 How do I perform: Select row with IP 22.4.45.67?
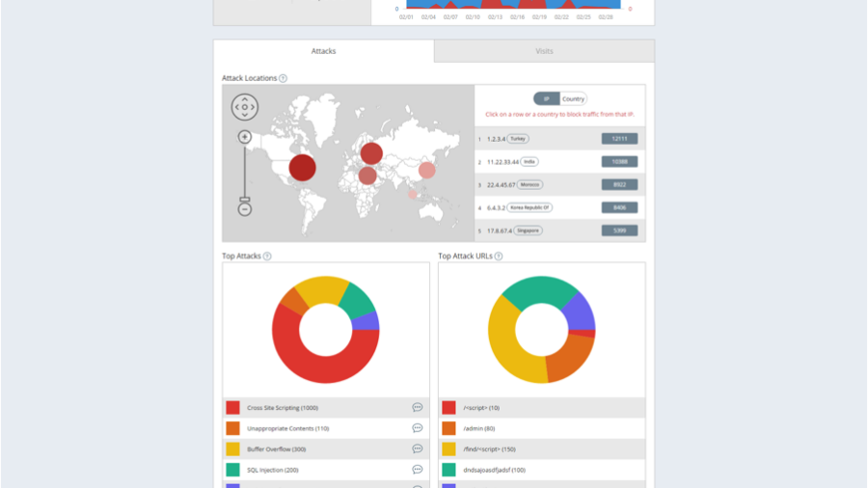[x=559, y=185]
